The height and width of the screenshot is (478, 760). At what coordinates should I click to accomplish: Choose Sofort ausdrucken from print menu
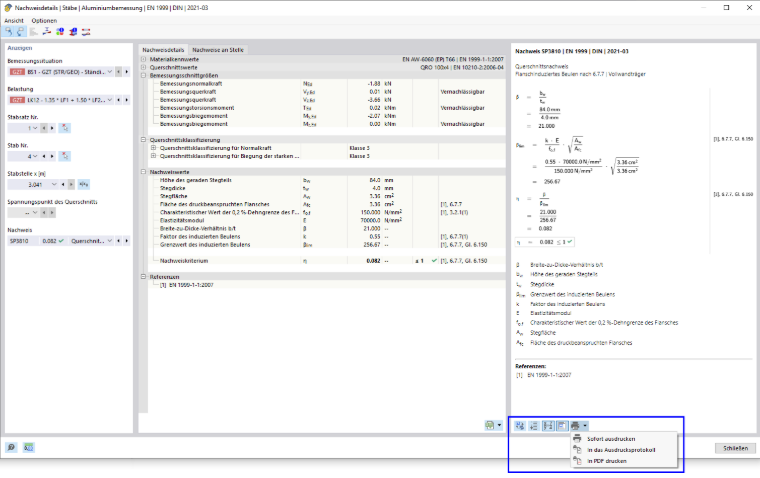tap(624, 439)
